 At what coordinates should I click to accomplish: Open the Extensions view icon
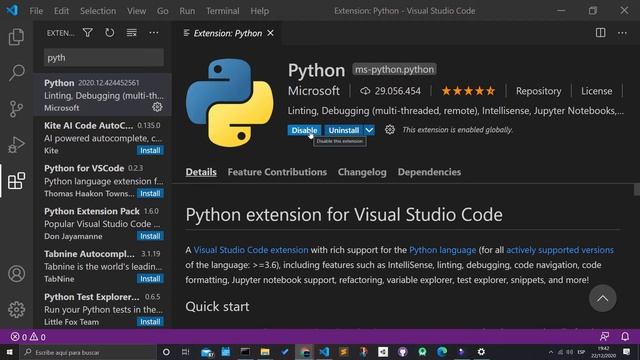click(16, 180)
